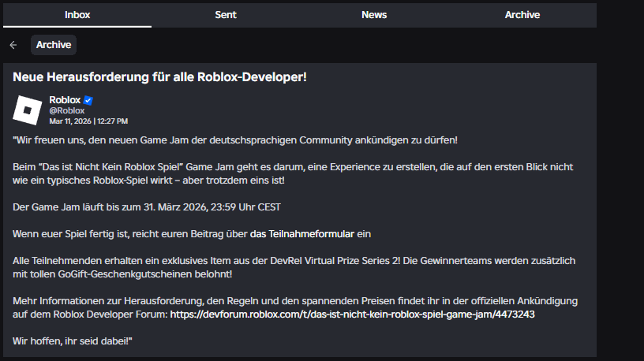Open the devforum.roblox.com game jam URL
This screenshot has width=644, height=361.
pos(352,314)
